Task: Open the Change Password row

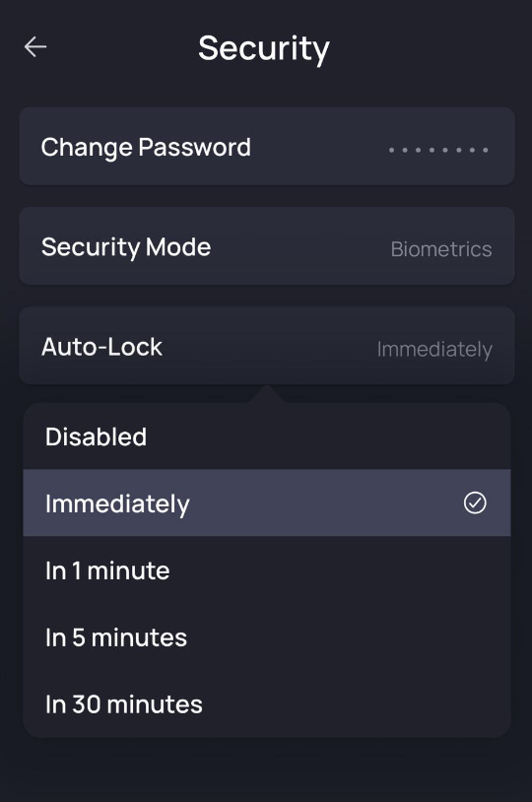Action: pos(267,146)
